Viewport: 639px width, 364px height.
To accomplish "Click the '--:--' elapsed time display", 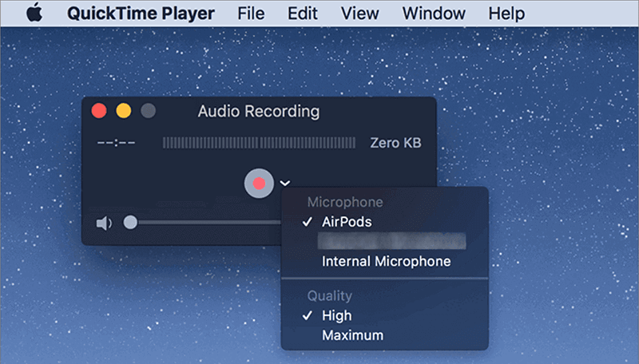I will click(116, 143).
